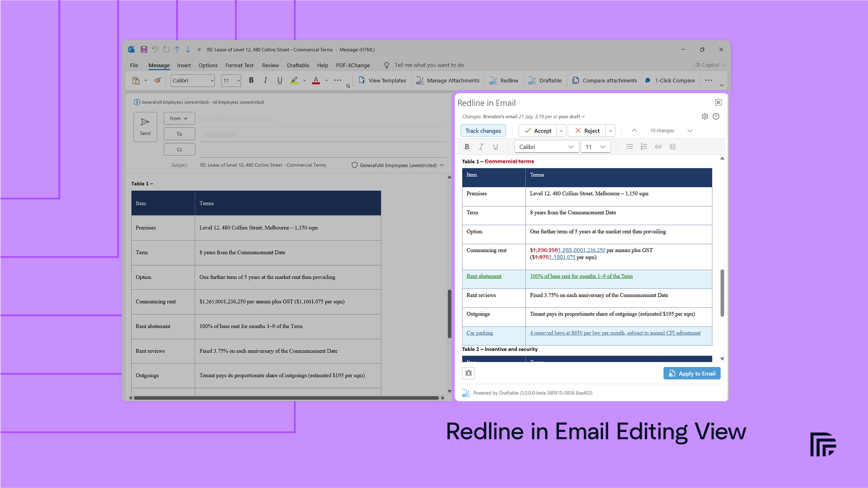Click the Save icon in title bar
Screen dimensions: 868x488
[144, 50]
